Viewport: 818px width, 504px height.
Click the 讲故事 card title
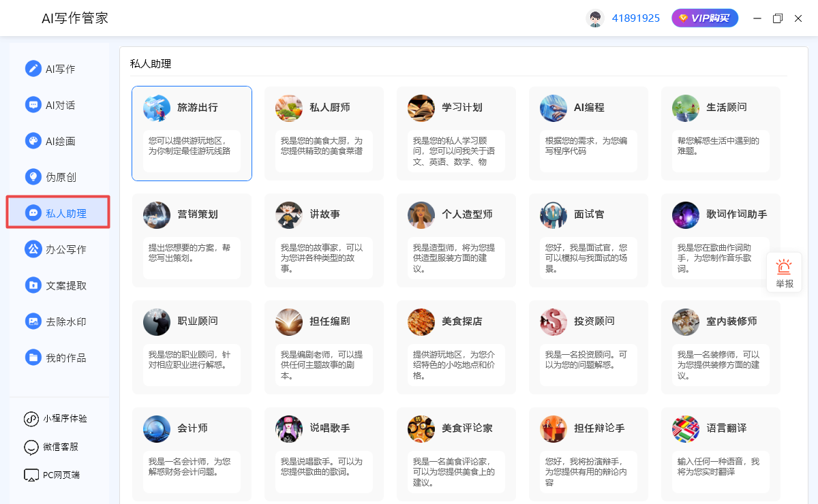(324, 215)
